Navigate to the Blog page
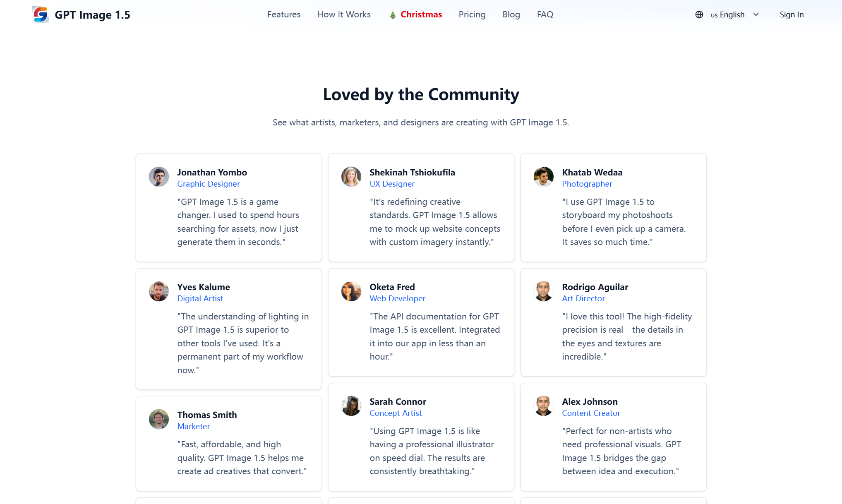This screenshot has height=504, width=842. [x=511, y=14]
